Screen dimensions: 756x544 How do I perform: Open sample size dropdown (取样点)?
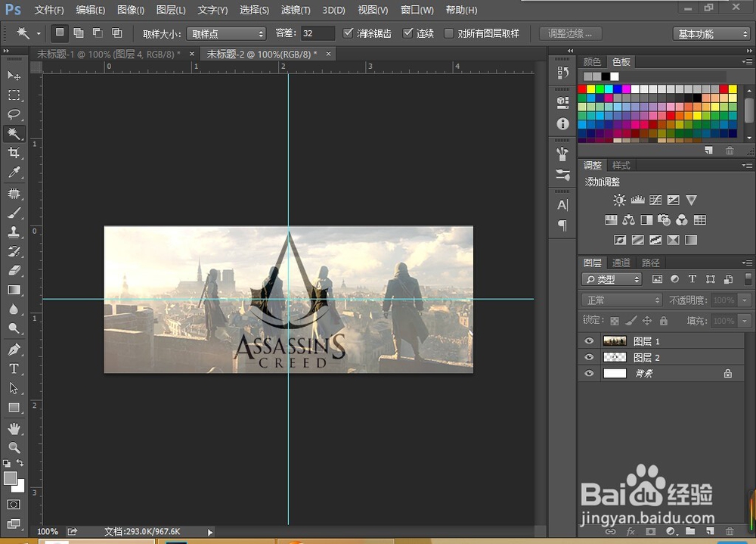click(226, 34)
